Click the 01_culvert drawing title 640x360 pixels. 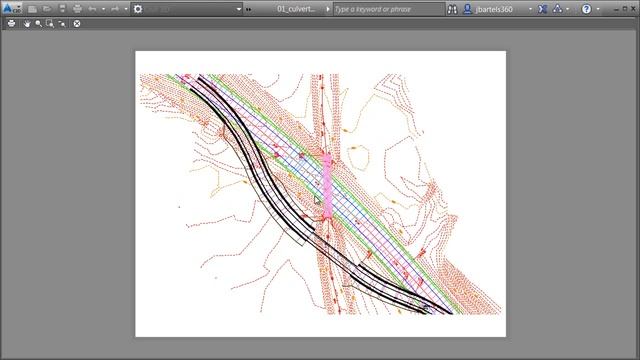click(296, 9)
